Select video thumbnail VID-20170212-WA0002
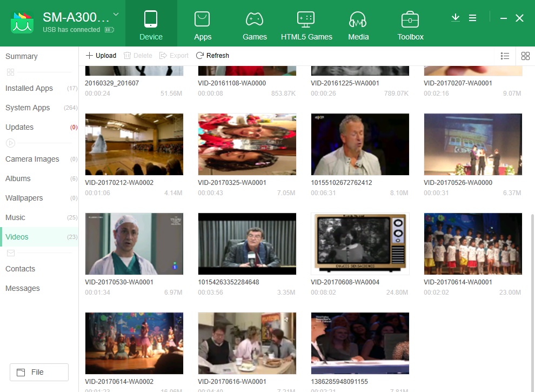 [134, 144]
